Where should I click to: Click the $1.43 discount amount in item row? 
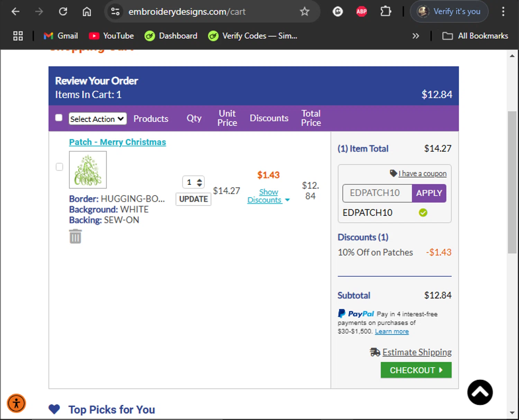[x=268, y=175]
